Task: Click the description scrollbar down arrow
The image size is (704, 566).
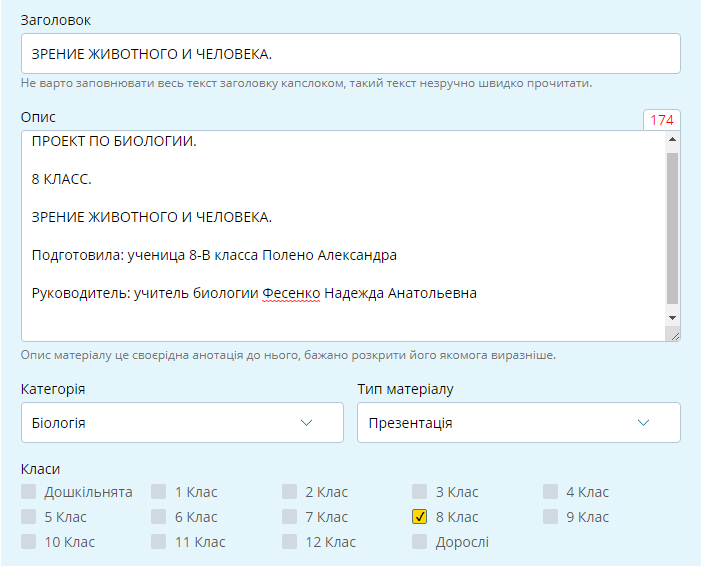Action: click(672, 318)
